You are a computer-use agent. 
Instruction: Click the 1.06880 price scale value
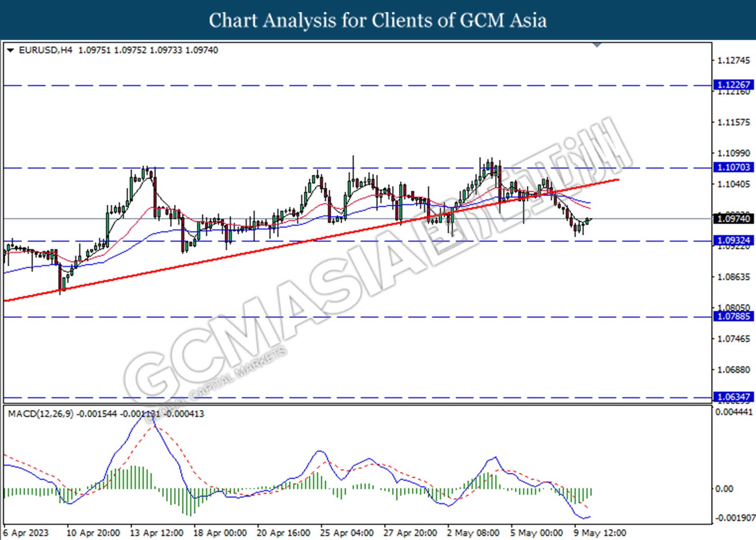tap(733, 369)
